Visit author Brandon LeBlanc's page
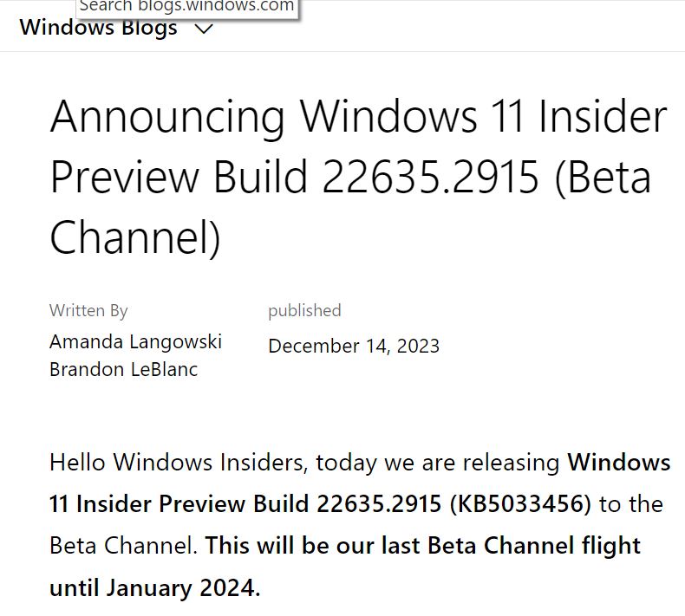The height and width of the screenshot is (616, 685). (x=123, y=369)
